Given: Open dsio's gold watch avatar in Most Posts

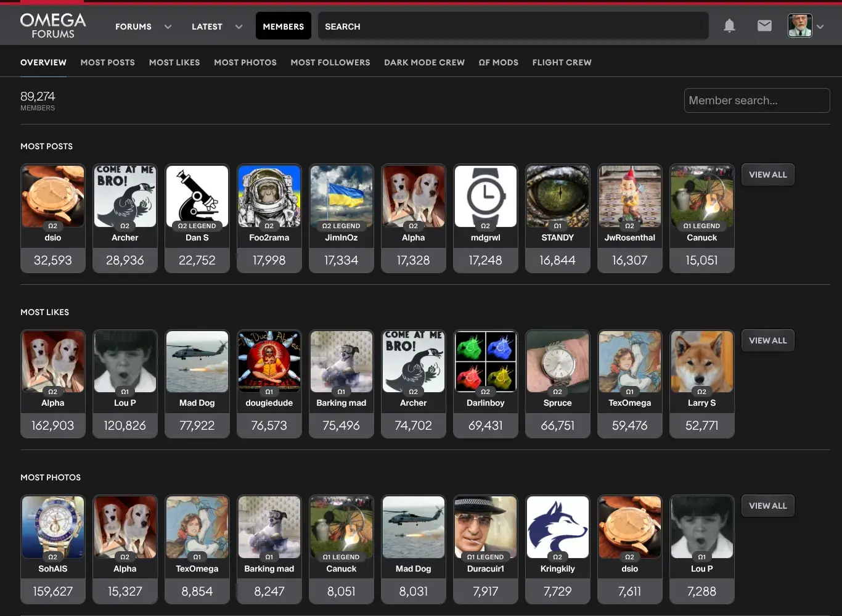Looking at the screenshot, I should 53,196.
